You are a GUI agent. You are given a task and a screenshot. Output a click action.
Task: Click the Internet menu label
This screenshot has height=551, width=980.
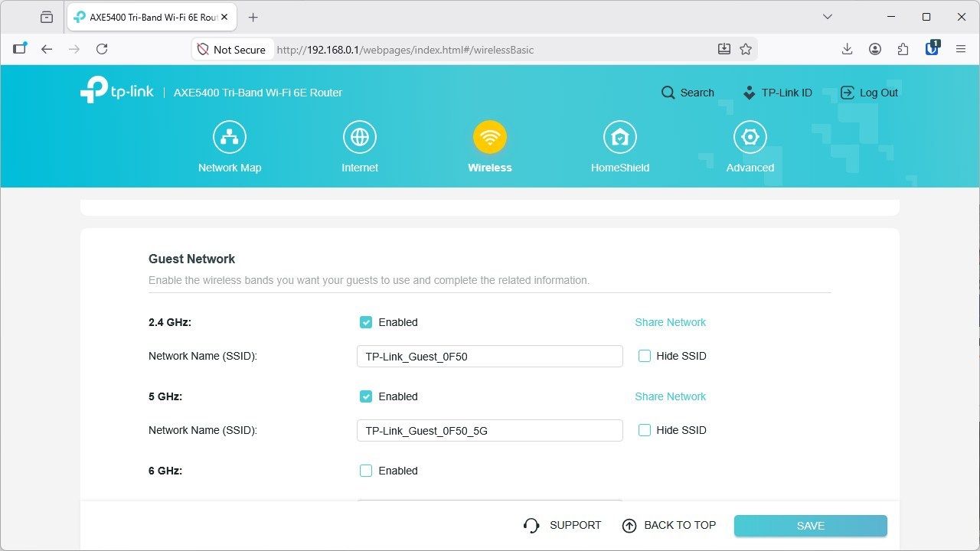pos(360,168)
